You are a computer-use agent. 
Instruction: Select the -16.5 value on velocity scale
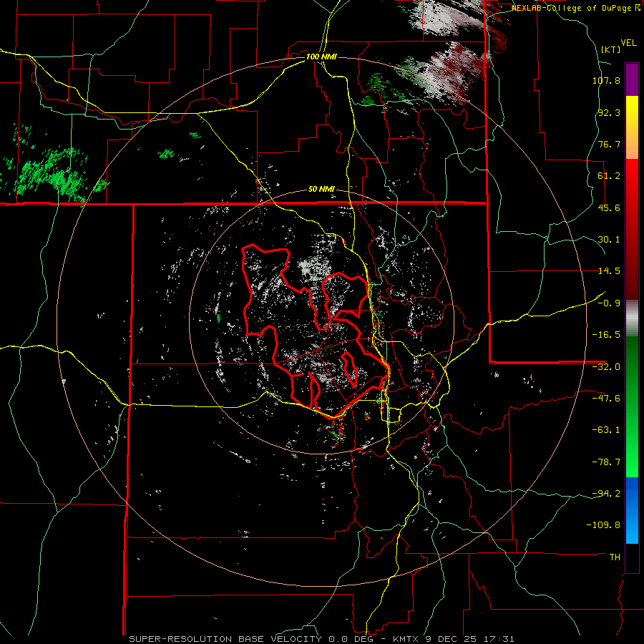pyautogui.click(x=606, y=335)
